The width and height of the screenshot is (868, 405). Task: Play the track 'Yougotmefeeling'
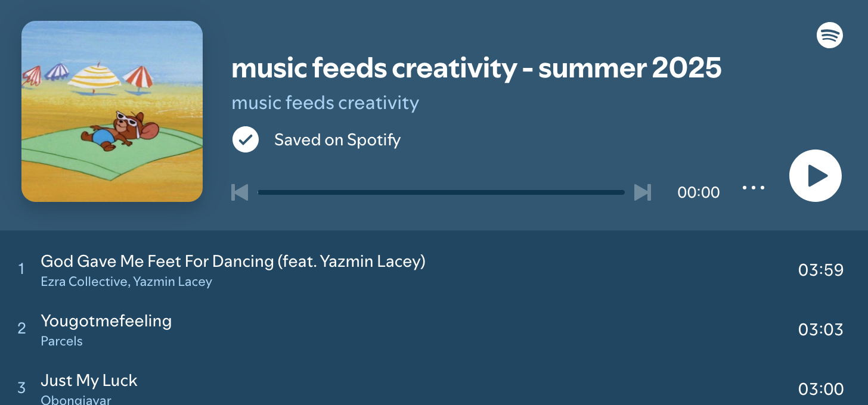pos(106,321)
